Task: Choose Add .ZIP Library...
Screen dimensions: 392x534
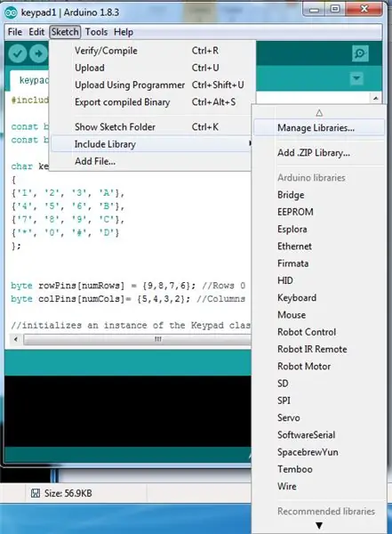Action: (319, 152)
